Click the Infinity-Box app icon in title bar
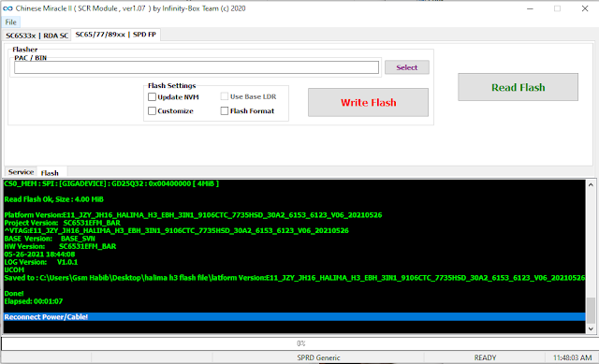599x364 pixels. (x=7, y=8)
